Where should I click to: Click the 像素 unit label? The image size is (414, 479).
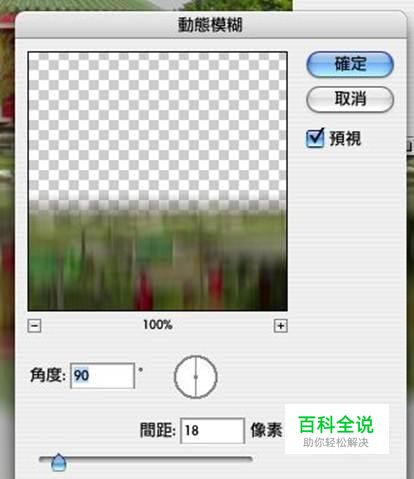coord(266,430)
